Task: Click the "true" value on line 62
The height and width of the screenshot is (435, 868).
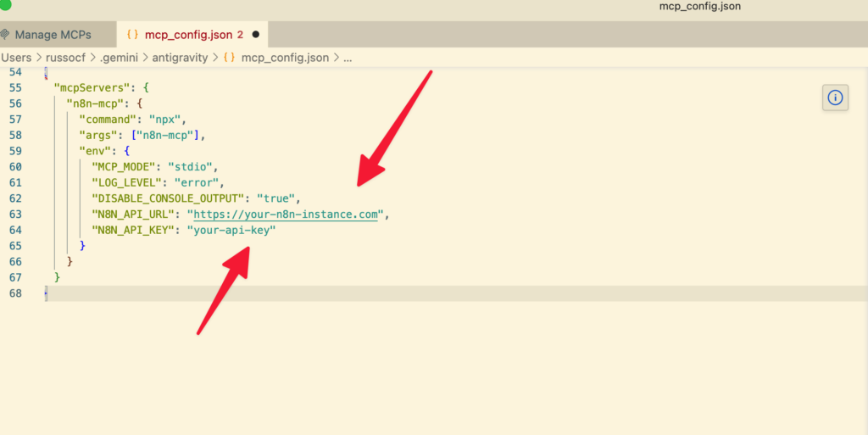Action: [275, 198]
